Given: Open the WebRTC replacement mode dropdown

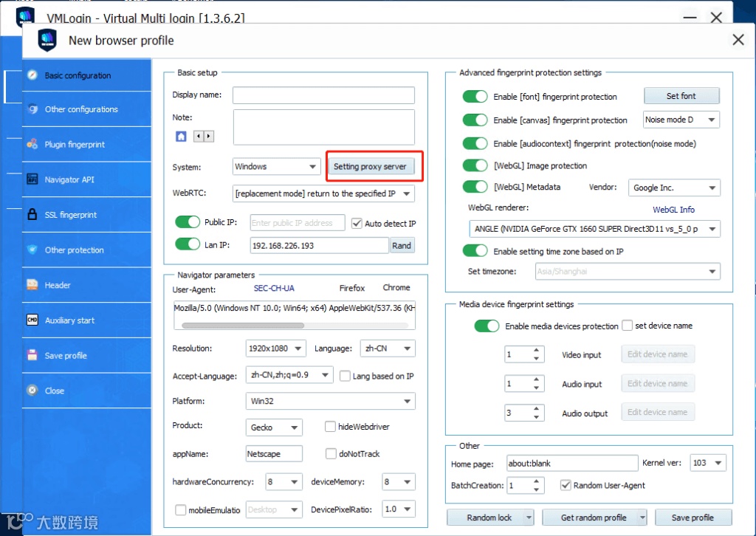Looking at the screenshot, I should tap(323, 193).
